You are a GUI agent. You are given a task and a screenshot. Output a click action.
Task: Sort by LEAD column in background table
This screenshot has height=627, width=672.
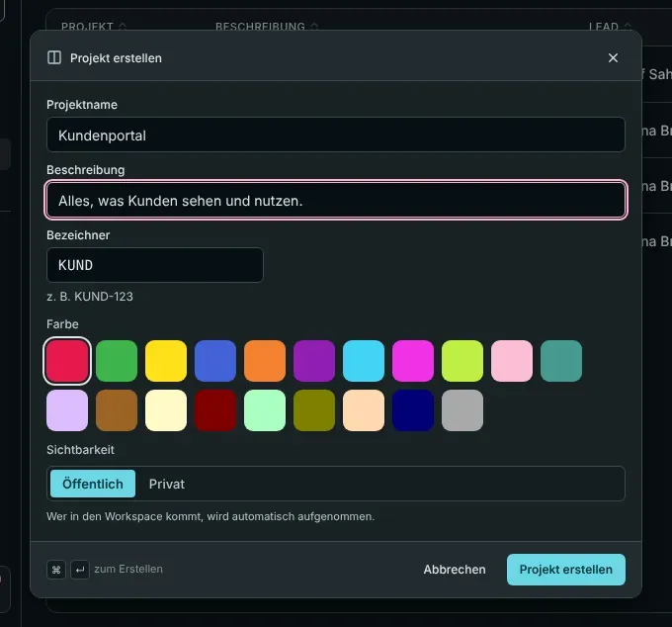tap(611, 26)
